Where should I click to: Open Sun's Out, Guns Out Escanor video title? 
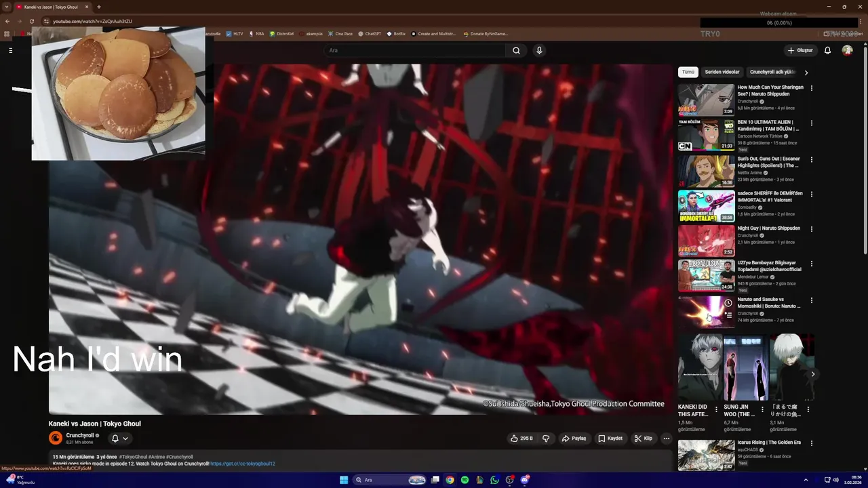[x=770, y=162]
